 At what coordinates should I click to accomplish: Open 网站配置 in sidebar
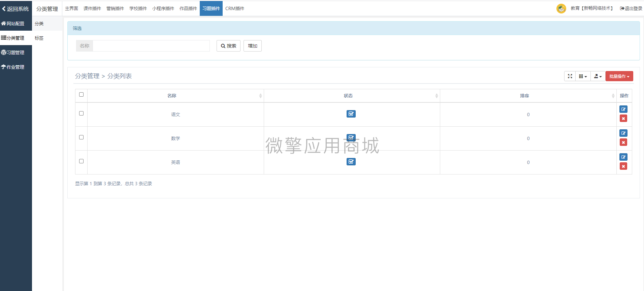[x=16, y=24]
